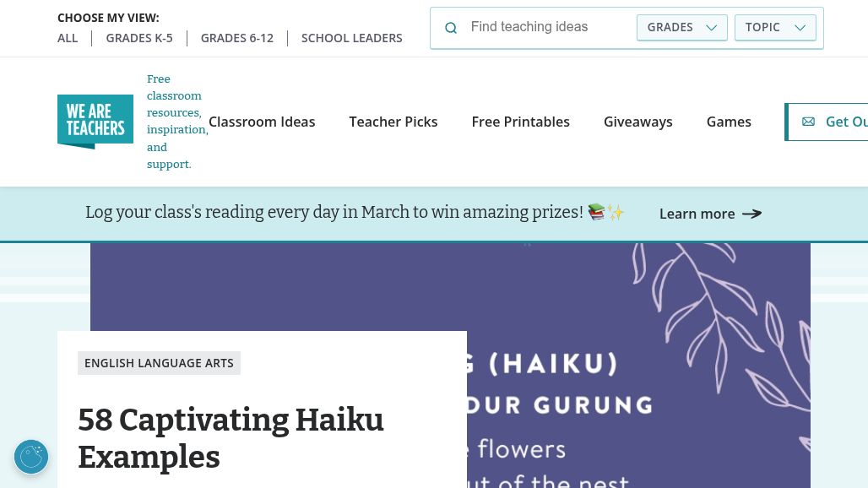Expand the Topic dropdown
The height and width of the screenshot is (488, 868).
pos(775,27)
